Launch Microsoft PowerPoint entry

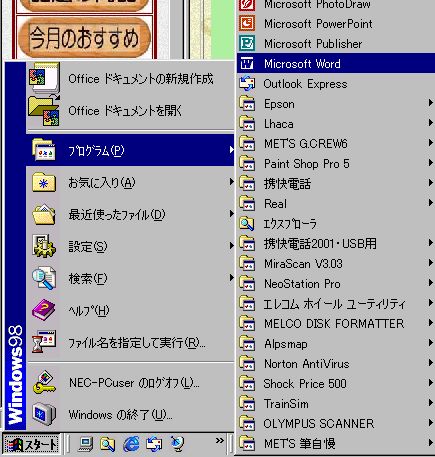tap(336, 24)
